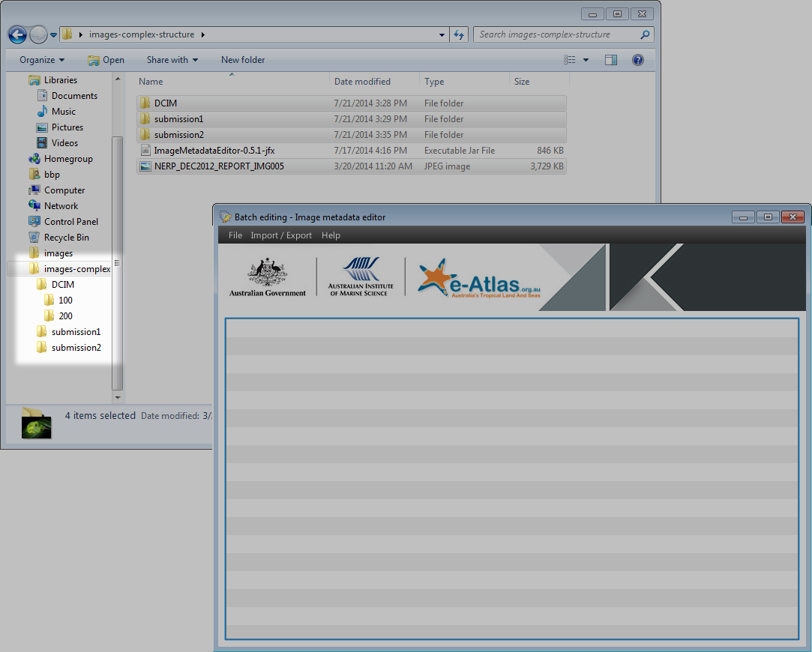The height and width of the screenshot is (652, 812).
Task: Click the Batch editing window title icon
Action: 225,217
